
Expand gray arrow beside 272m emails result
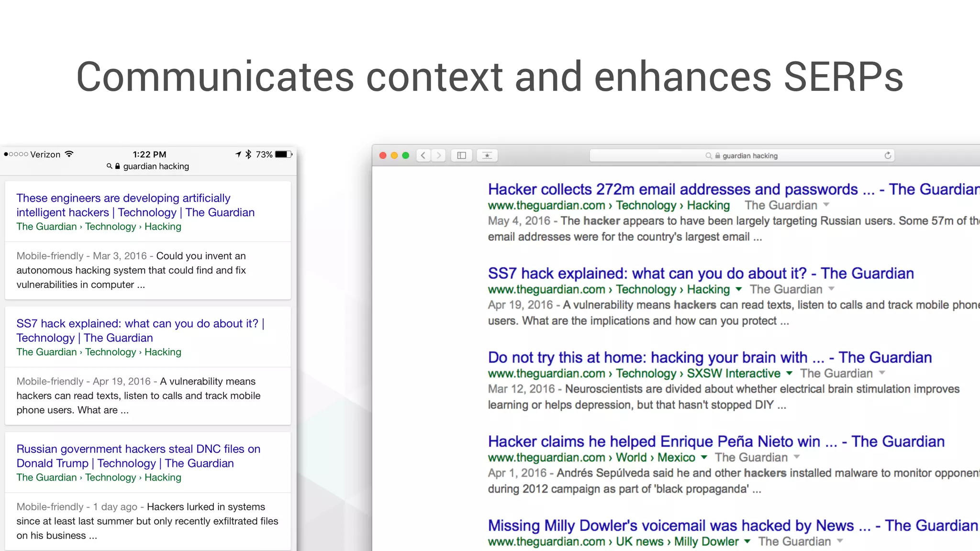point(826,205)
